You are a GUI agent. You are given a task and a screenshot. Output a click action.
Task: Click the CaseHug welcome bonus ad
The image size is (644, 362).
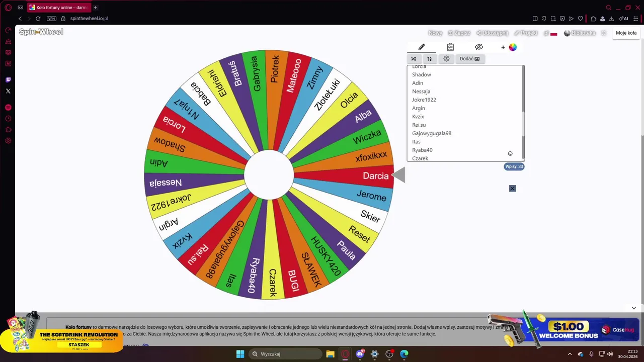pos(563,329)
